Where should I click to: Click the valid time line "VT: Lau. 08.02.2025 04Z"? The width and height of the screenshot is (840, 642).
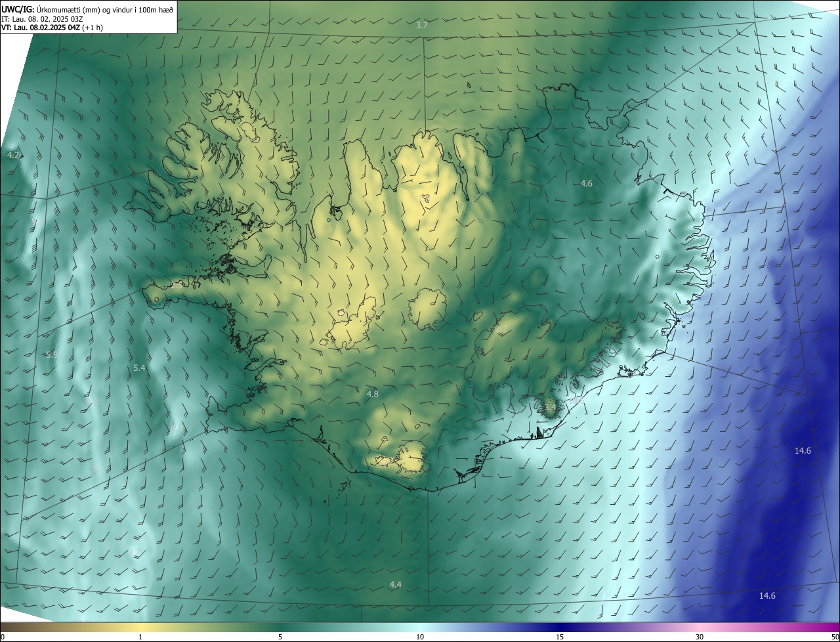(x=41, y=28)
